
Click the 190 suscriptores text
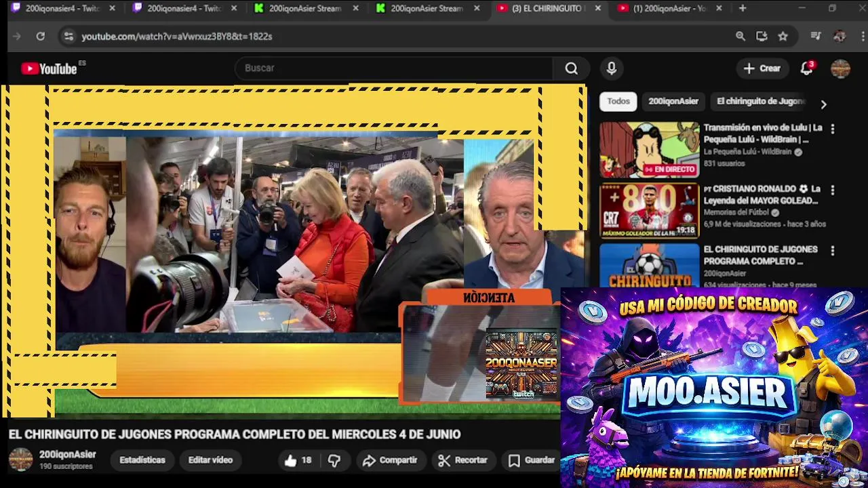pyautogui.click(x=66, y=467)
